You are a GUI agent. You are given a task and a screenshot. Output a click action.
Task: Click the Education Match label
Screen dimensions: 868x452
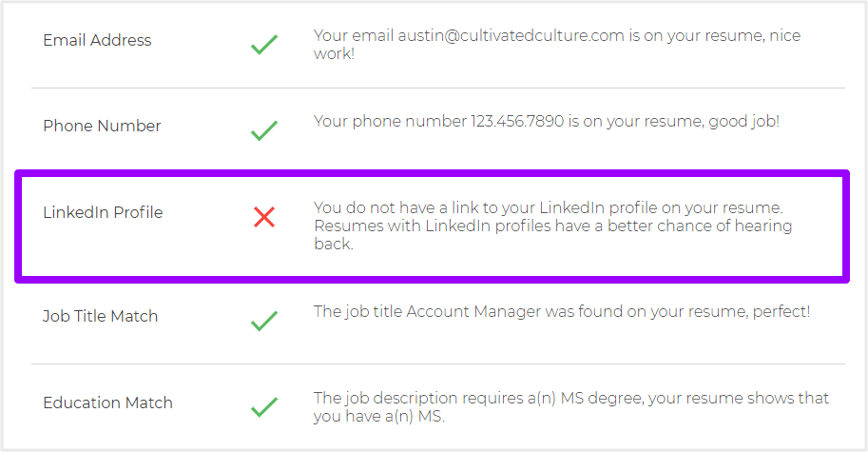(107, 403)
